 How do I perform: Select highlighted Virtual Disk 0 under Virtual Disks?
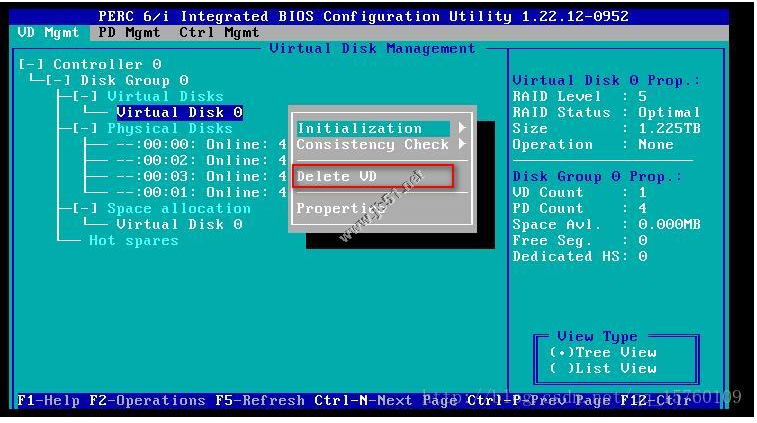pyautogui.click(x=180, y=113)
